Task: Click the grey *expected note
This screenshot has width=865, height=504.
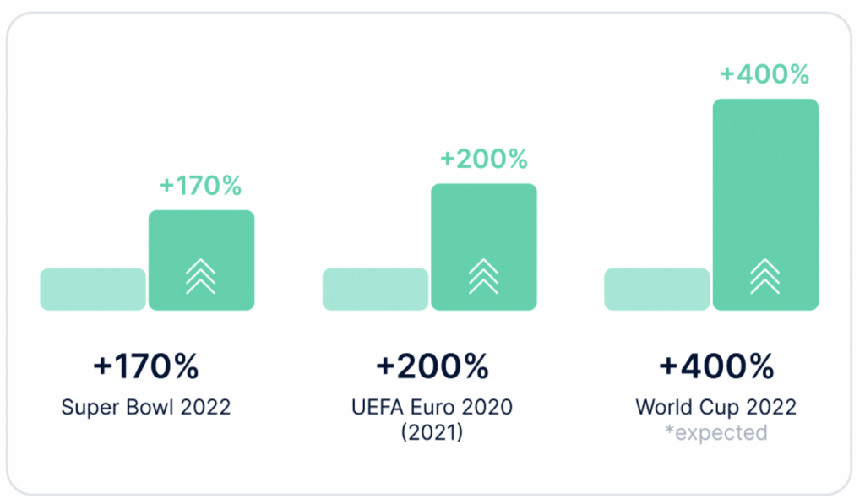Action: point(716,433)
